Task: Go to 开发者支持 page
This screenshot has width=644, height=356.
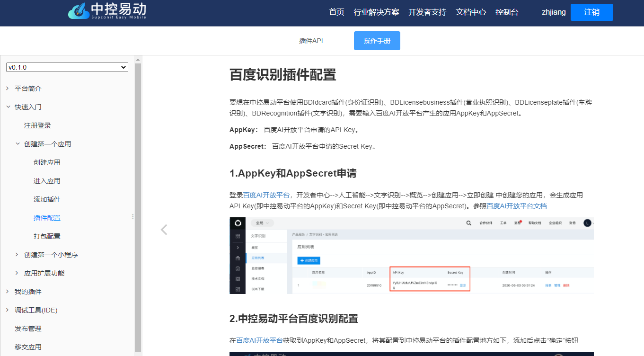Action: pyautogui.click(x=427, y=12)
